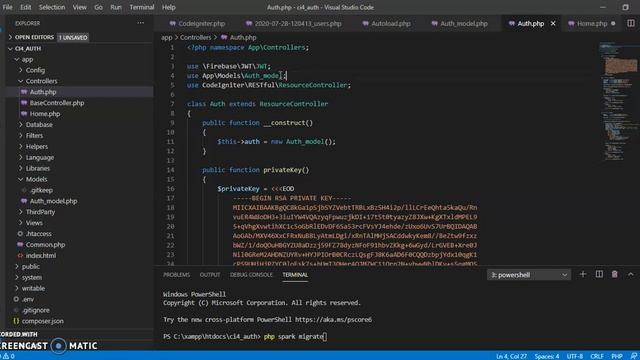Split the terminal panel

599,274
